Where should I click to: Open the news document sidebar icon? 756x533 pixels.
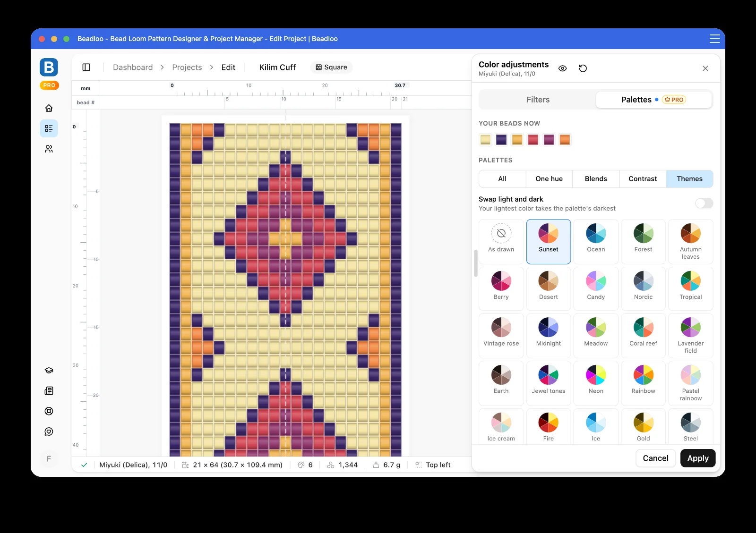pos(49,391)
